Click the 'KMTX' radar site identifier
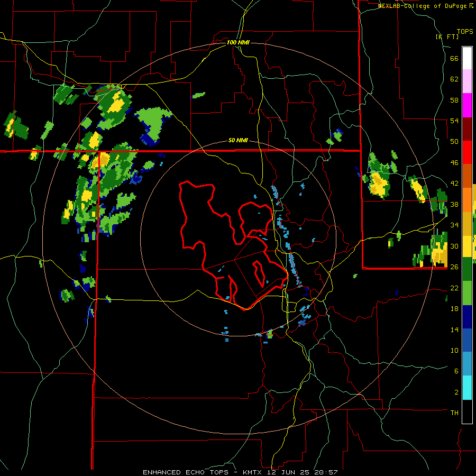Image resolution: width=476 pixels, height=476 pixels. click(253, 472)
